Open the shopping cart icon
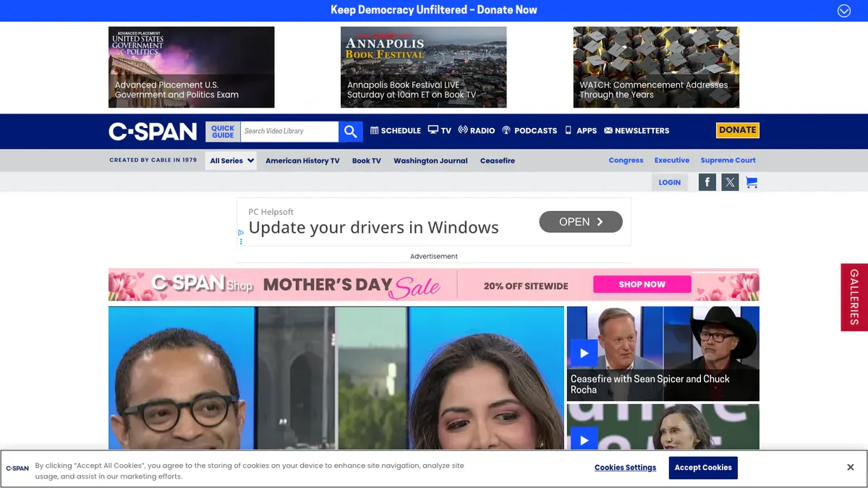Screen dimensions: 868x488 [752, 182]
